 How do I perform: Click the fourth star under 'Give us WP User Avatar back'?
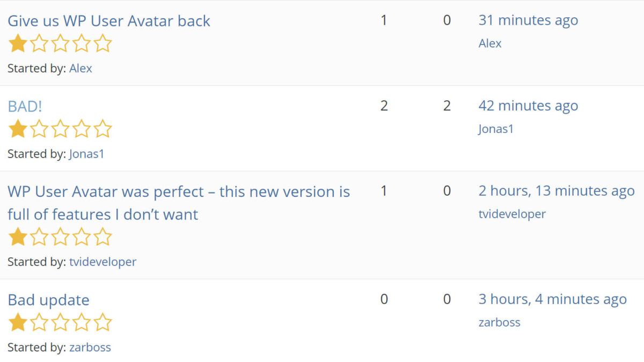click(x=81, y=43)
